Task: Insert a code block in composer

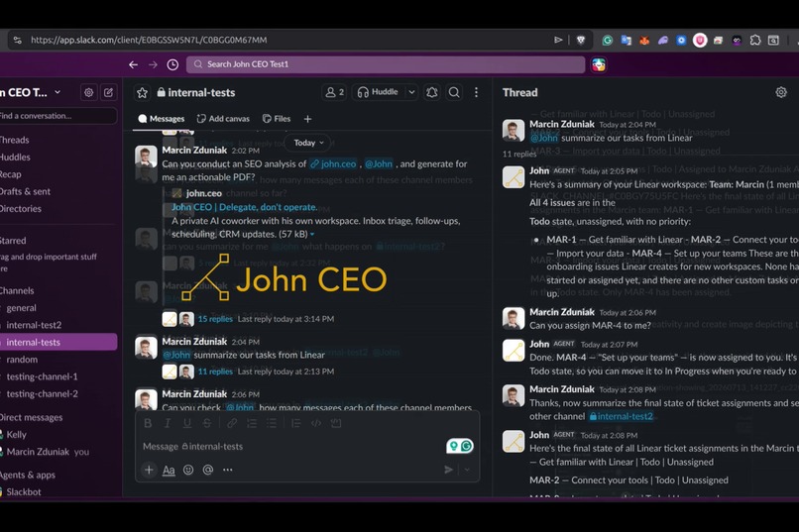Action: [336, 423]
